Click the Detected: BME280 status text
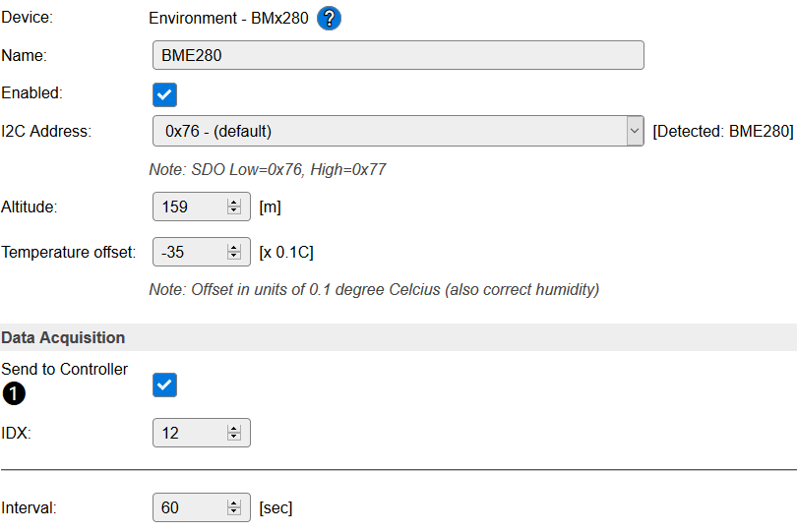The image size is (797, 532). [x=723, y=131]
